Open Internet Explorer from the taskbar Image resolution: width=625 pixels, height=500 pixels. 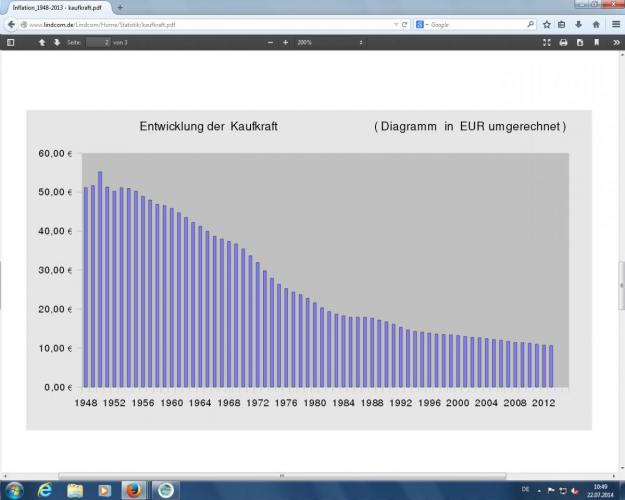coord(45,490)
